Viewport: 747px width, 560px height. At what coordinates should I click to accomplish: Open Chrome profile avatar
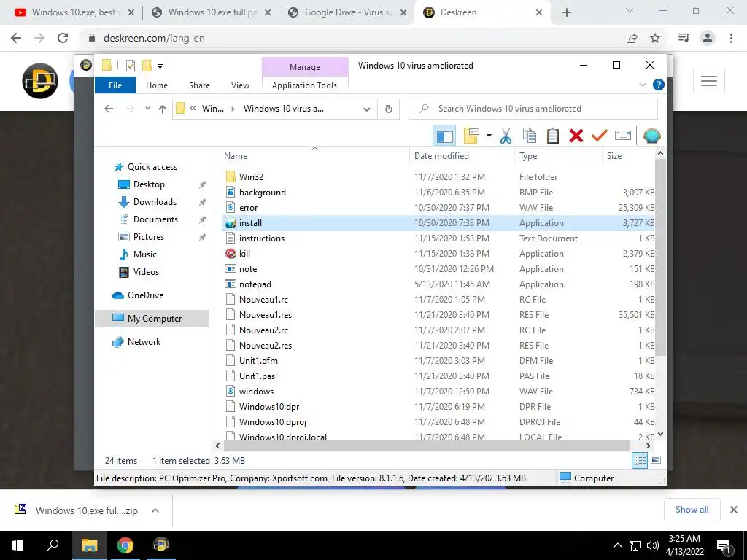point(708,38)
